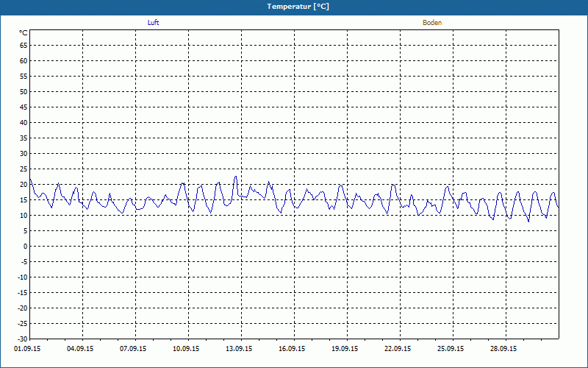Click the 22.09.15 date label
Screen dimensions: 588x368
click(398, 349)
